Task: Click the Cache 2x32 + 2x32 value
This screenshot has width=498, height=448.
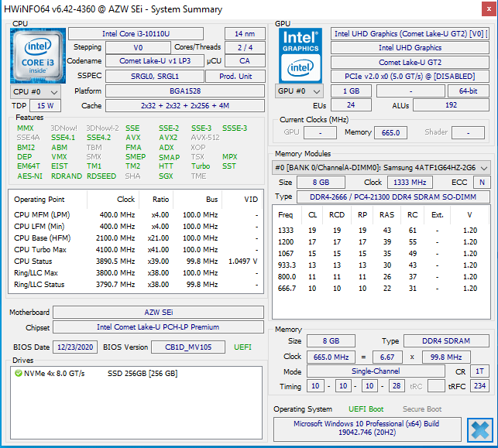Action: 185,106
